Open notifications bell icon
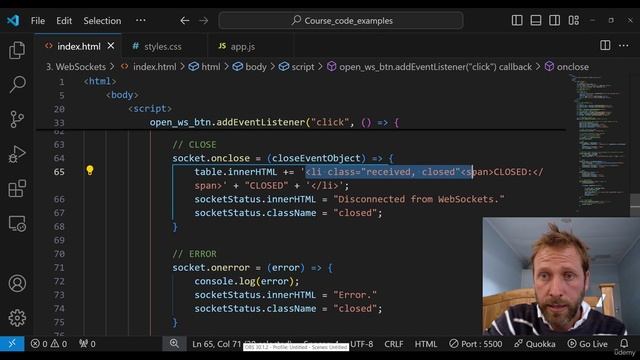 tap(624, 344)
